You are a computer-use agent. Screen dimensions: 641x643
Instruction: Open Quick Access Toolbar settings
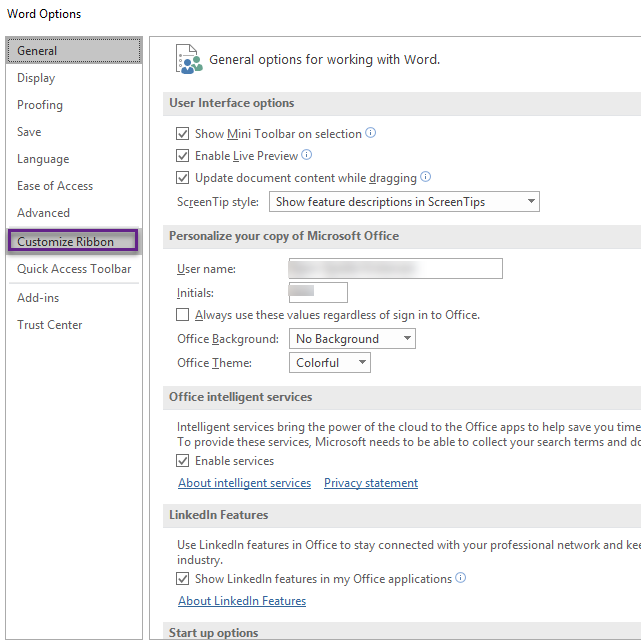point(74,269)
